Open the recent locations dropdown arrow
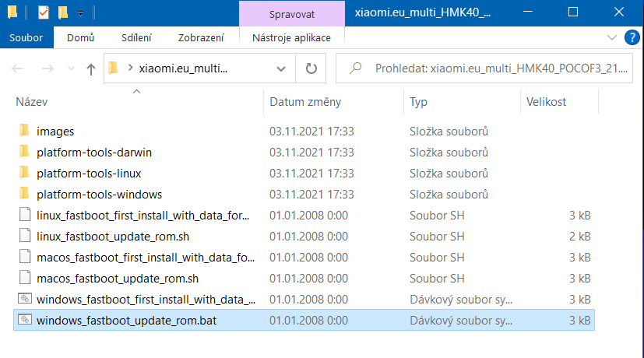This screenshot has width=644, height=358. click(x=71, y=68)
